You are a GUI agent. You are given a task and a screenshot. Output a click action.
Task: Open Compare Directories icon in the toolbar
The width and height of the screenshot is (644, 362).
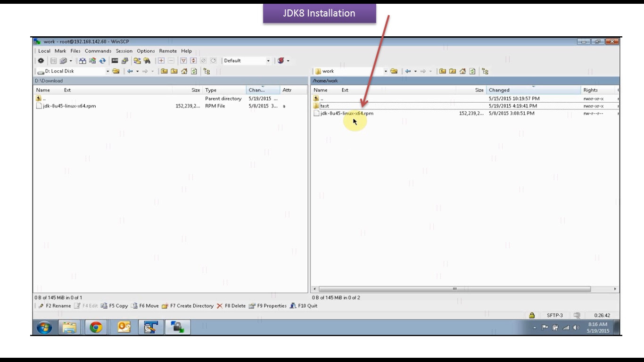pyautogui.click(x=83, y=61)
